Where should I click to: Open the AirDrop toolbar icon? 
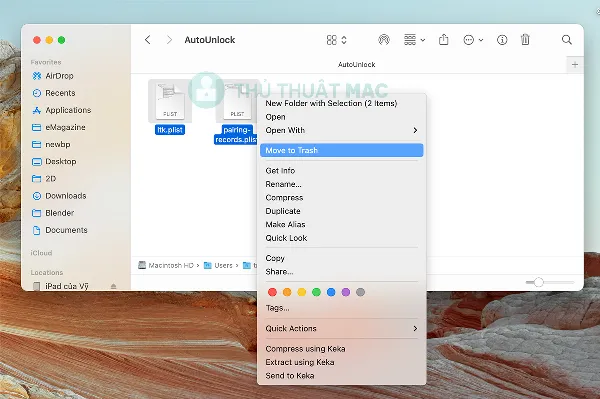[x=384, y=40]
